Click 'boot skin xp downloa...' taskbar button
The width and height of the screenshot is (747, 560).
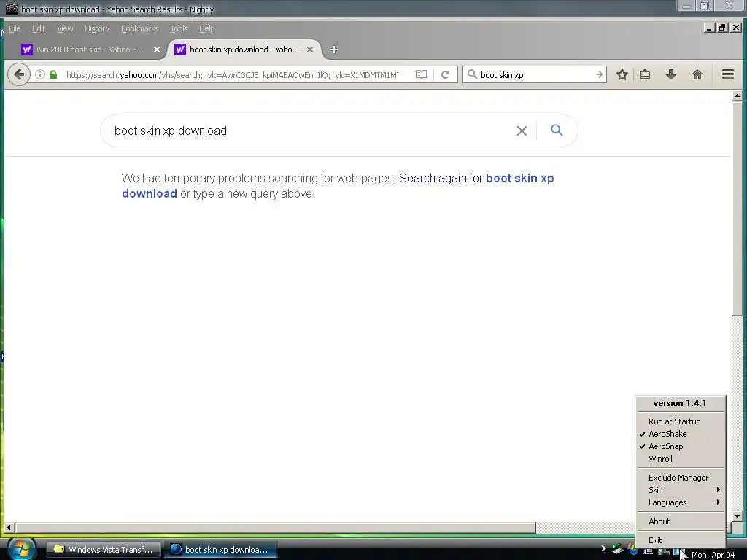click(220, 550)
